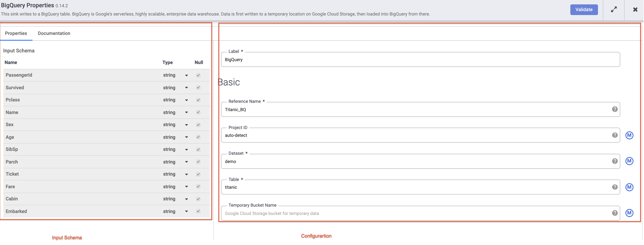644x245 pixels.
Task: Open help icon for Dataset field
Action: [x=615, y=161]
